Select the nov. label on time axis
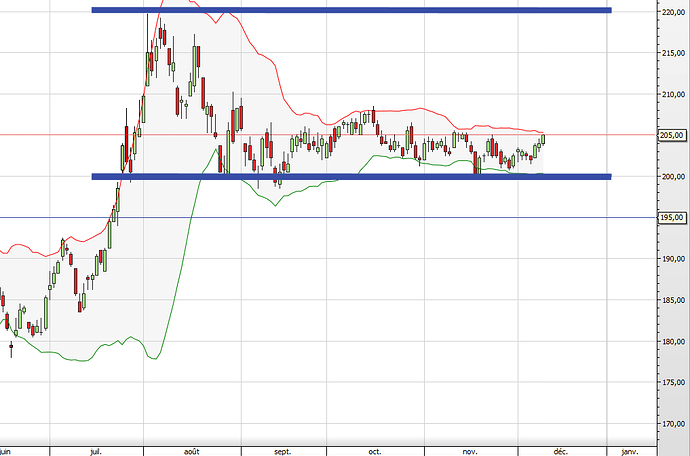 [469, 451]
